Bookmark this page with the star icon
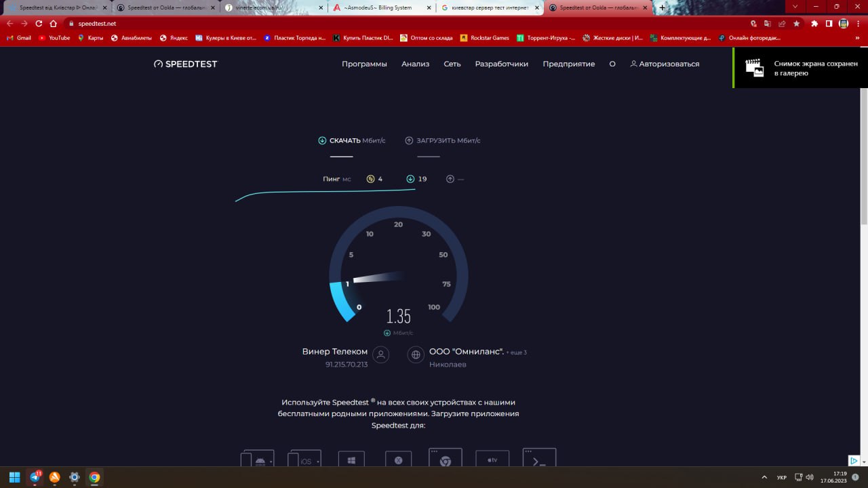 pyautogui.click(x=797, y=23)
